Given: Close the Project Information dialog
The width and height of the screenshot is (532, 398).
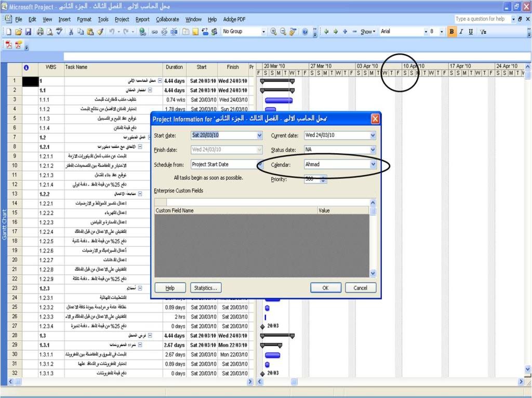Looking at the screenshot, I should [375, 119].
